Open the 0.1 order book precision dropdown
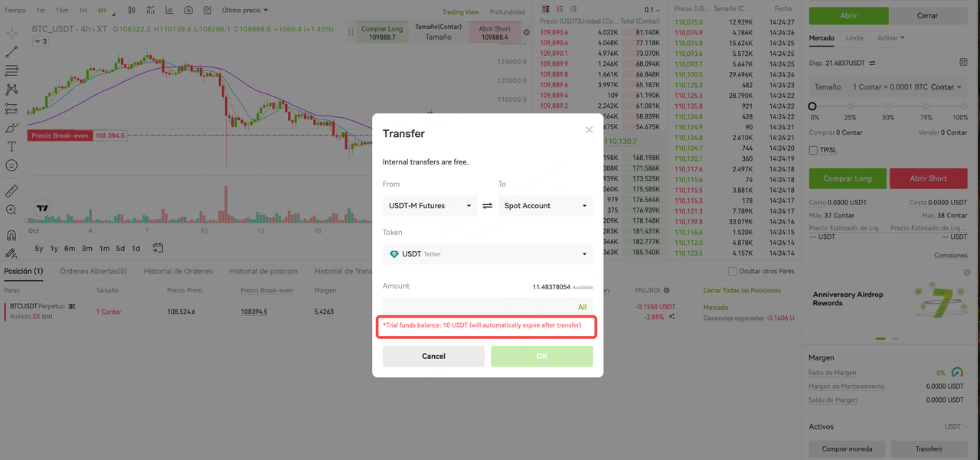Viewport: 980px width, 460px height. click(x=652, y=11)
